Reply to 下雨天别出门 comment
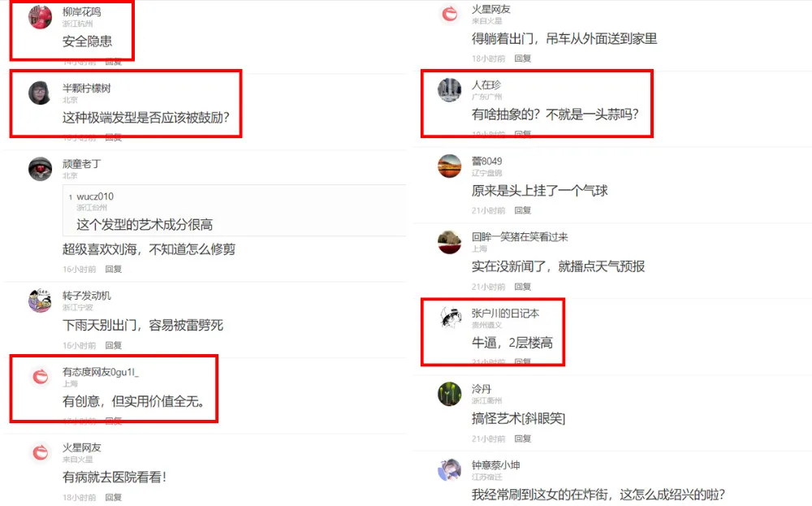812x506 pixels. click(114, 345)
